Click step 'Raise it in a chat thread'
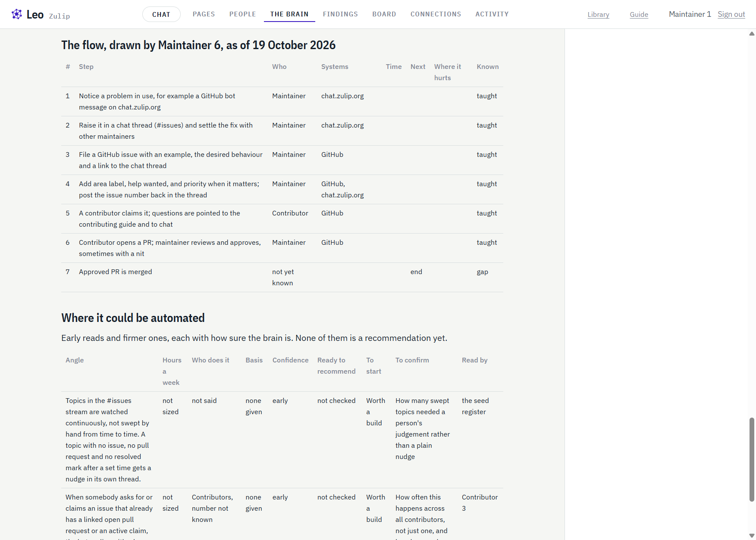This screenshot has width=756, height=540. 166,131
